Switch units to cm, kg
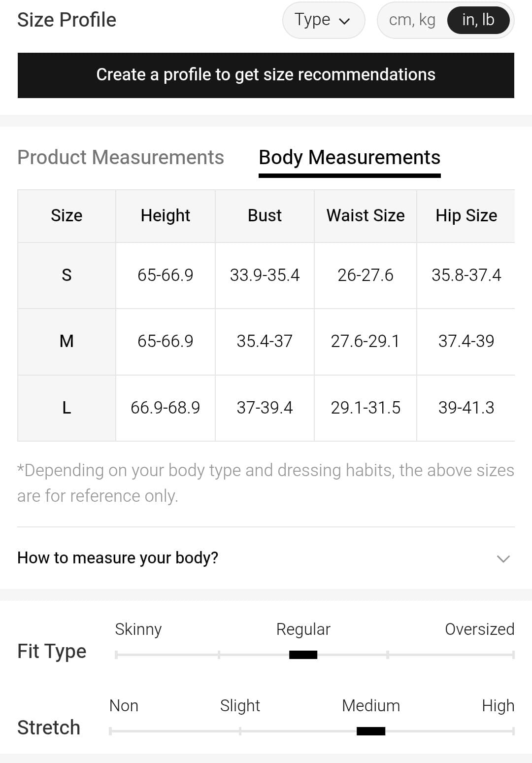The width and height of the screenshot is (532, 763). pyautogui.click(x=412, y=20)
